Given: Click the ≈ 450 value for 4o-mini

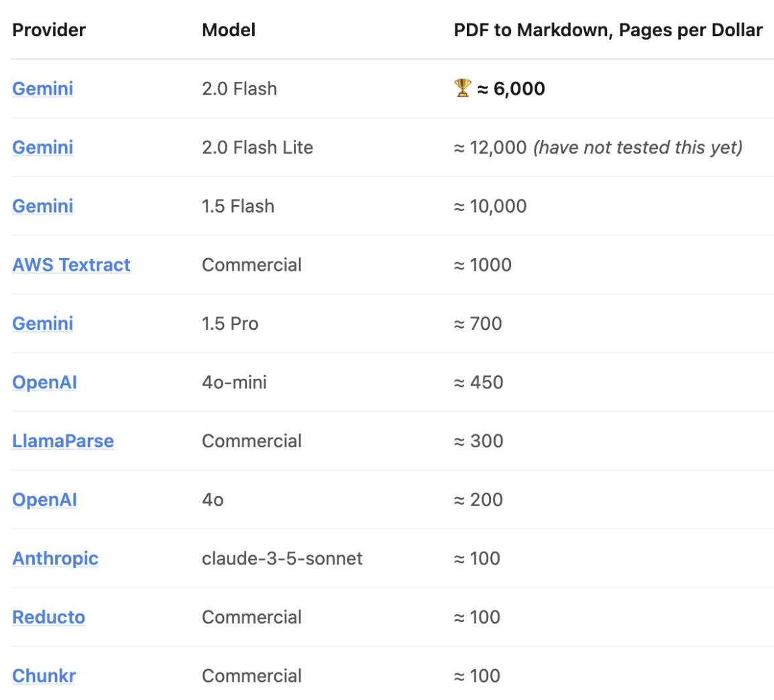Looking at the screenshot, I should 478,382.
